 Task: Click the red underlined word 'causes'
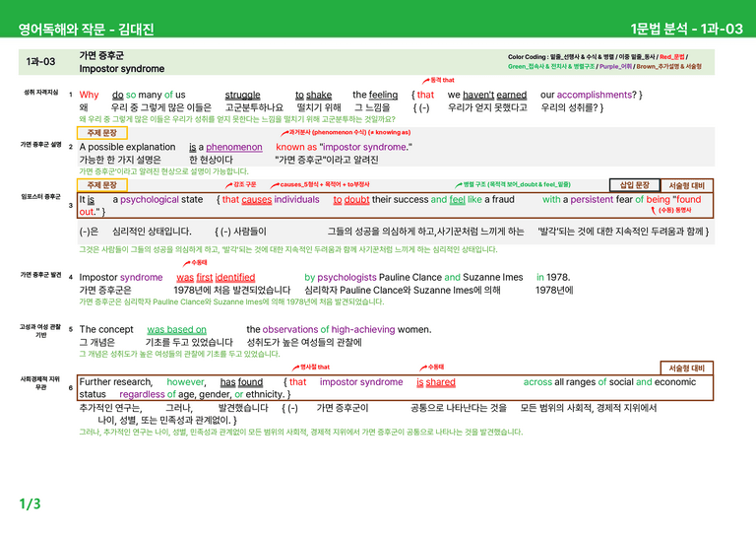(x=257, y=200)
